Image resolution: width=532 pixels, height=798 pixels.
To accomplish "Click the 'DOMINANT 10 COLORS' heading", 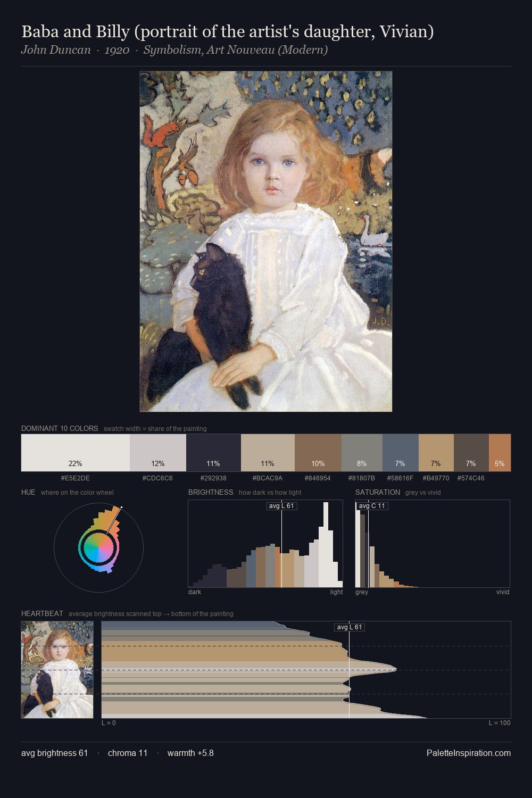I will [x=60, y=428].
